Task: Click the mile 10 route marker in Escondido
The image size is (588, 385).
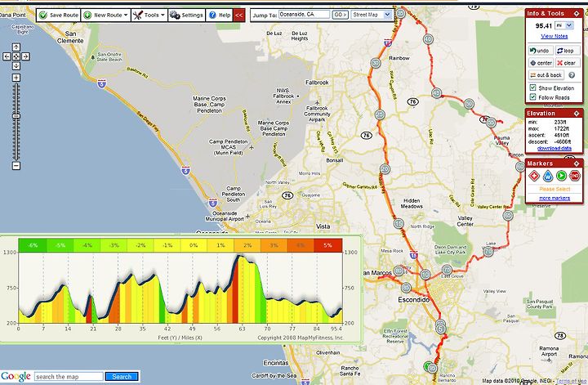Action: point(425,275)
